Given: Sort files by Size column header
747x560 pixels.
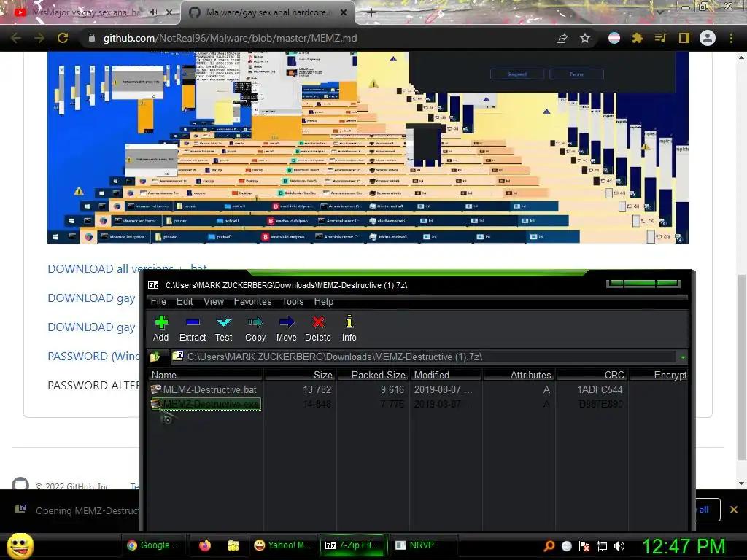Looking at the screenshot, I should click(x=300, y=375).
